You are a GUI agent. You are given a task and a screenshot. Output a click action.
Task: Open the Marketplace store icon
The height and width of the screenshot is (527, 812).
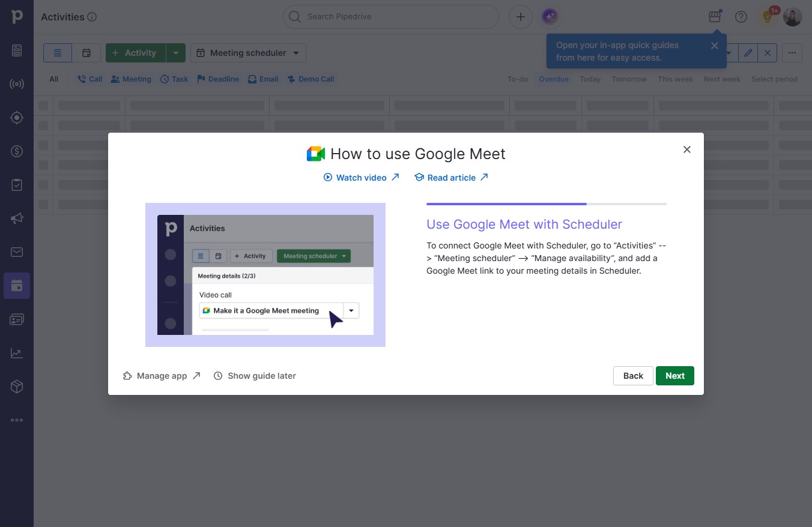pos(715,17)
